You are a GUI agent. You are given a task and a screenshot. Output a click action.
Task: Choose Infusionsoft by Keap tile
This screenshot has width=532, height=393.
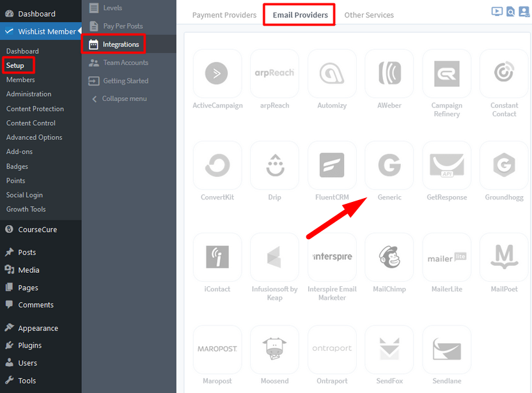274,257
